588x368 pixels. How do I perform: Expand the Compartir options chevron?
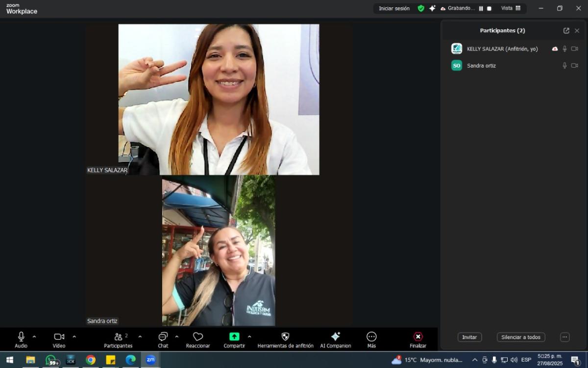pos(249,337)
